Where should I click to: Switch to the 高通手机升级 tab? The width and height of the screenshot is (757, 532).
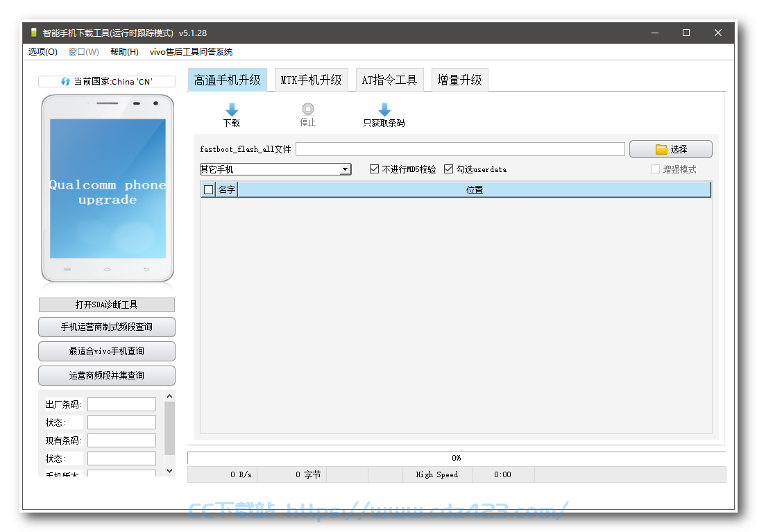pos(228,80)
